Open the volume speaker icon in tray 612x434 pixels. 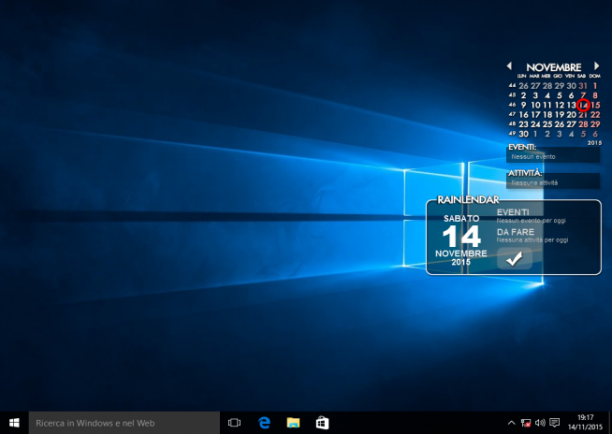pyautogui.click(x=540, y=423)
